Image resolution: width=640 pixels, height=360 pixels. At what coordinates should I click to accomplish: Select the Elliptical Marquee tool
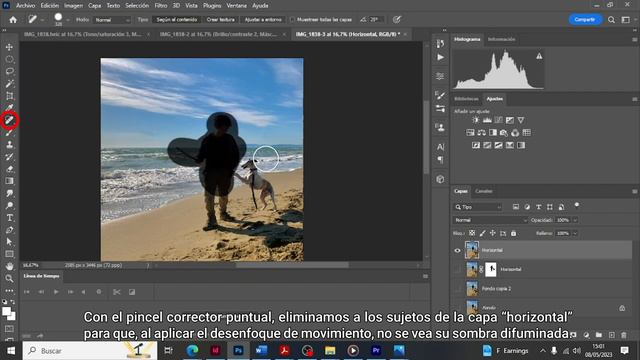click(9, 60)
